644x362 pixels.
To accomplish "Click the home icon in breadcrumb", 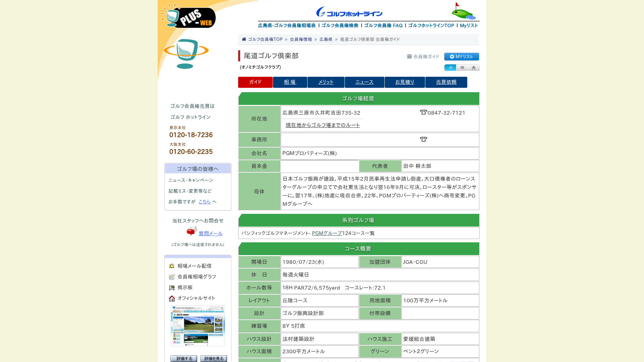I will point(244,39).
